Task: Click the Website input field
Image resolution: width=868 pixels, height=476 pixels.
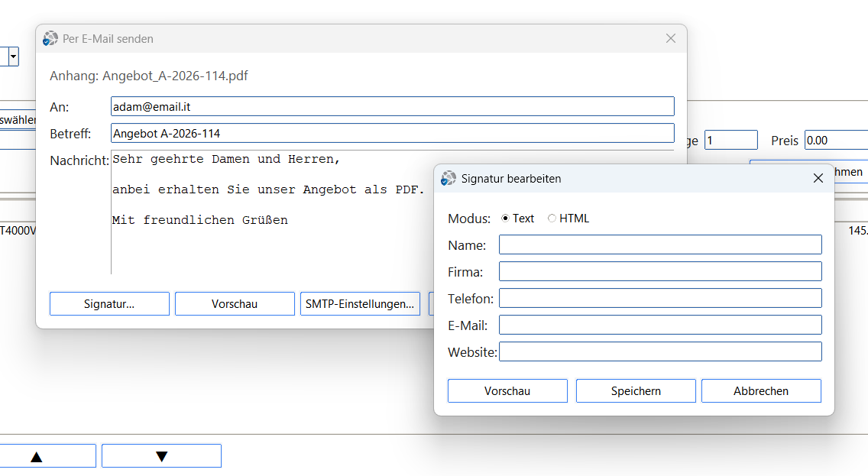Action: click(x=660, y=351)
